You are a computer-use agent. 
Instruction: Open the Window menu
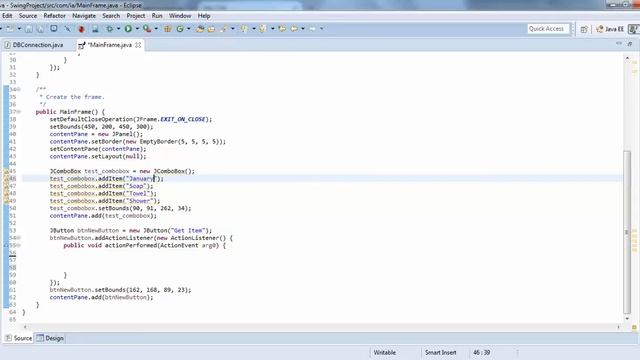tap(180, 16)
